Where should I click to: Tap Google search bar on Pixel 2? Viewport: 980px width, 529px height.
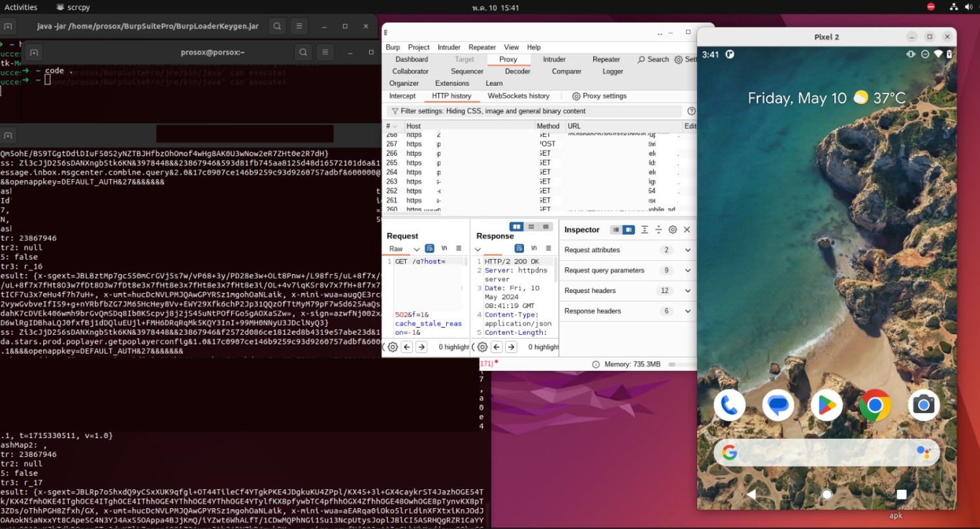click(x=826, y=452)
